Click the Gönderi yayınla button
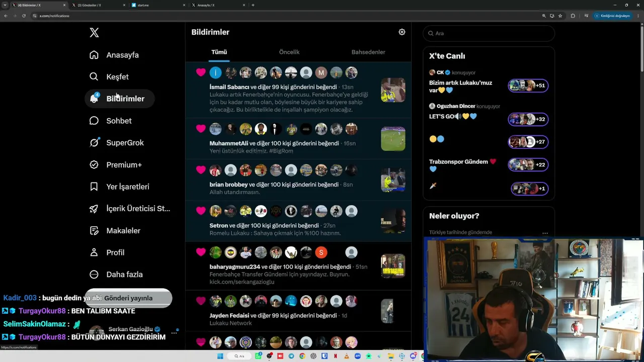Viewport: 644px width, 362px height. coord(128,298)
